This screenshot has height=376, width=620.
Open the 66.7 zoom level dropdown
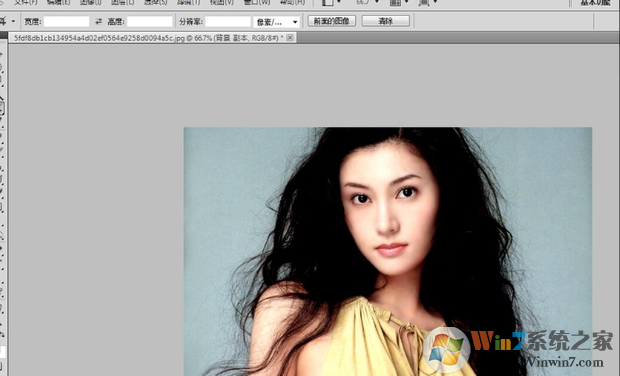tap(368, 2)
